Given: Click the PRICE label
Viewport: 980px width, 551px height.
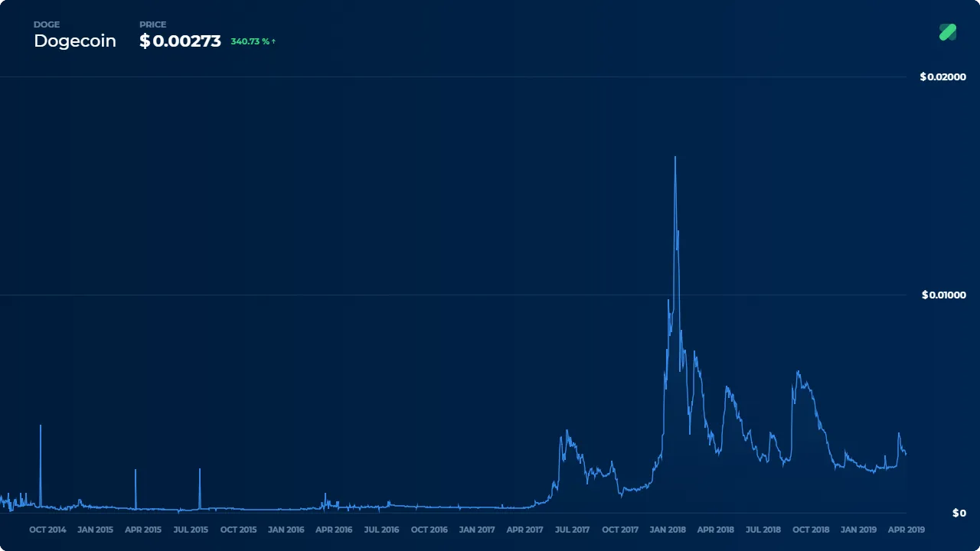Looking at the screenshot, I should pos(153,24).
